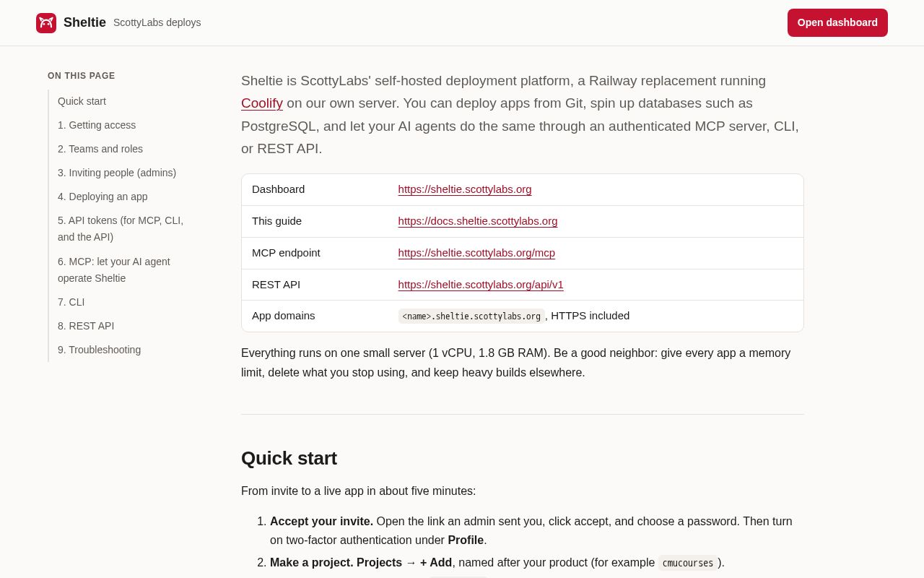Go to 6. MCP AI agent section
The width and height of the screenshot is (924, 578).
pos(114,269)
